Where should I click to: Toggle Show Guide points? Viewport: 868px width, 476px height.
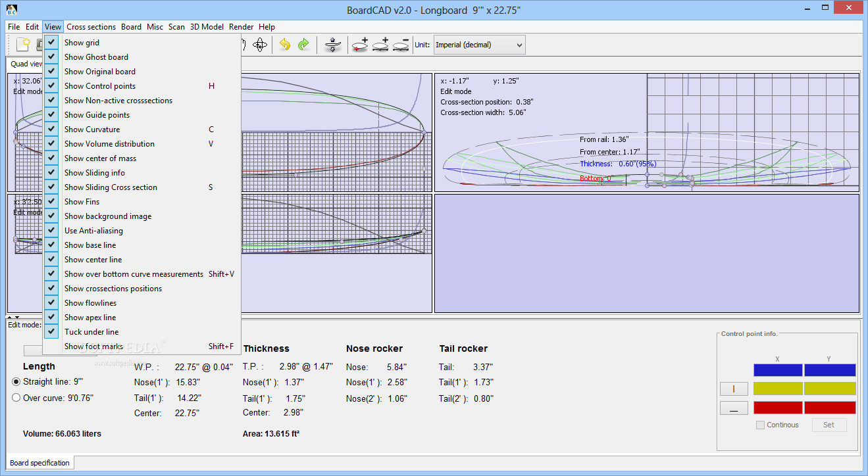click(142, 115)
